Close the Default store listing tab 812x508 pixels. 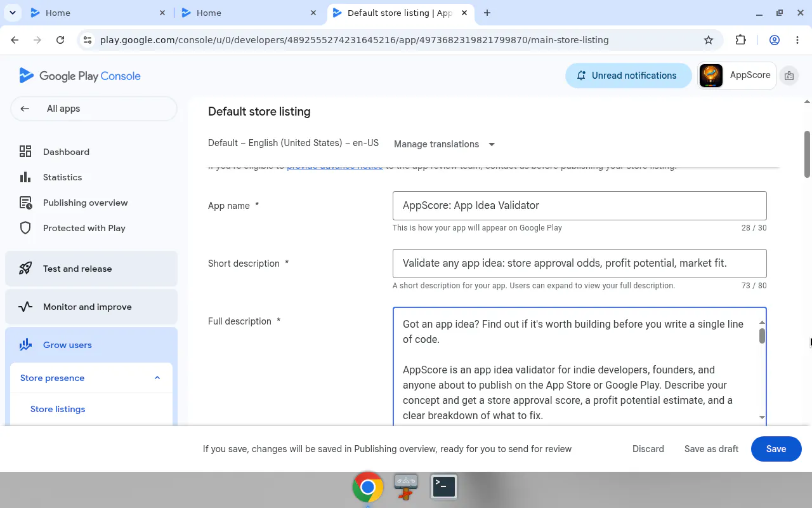tap(464, 13)
